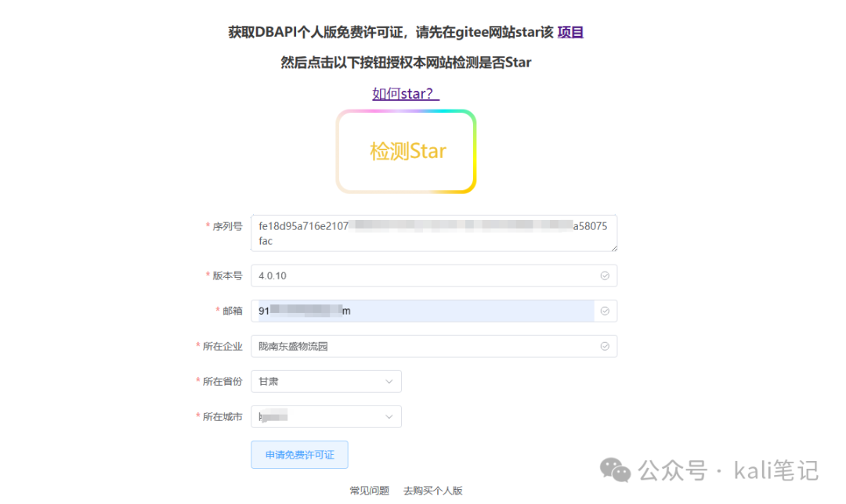Click the 所在企业 field validation check icon

point(605,346)
